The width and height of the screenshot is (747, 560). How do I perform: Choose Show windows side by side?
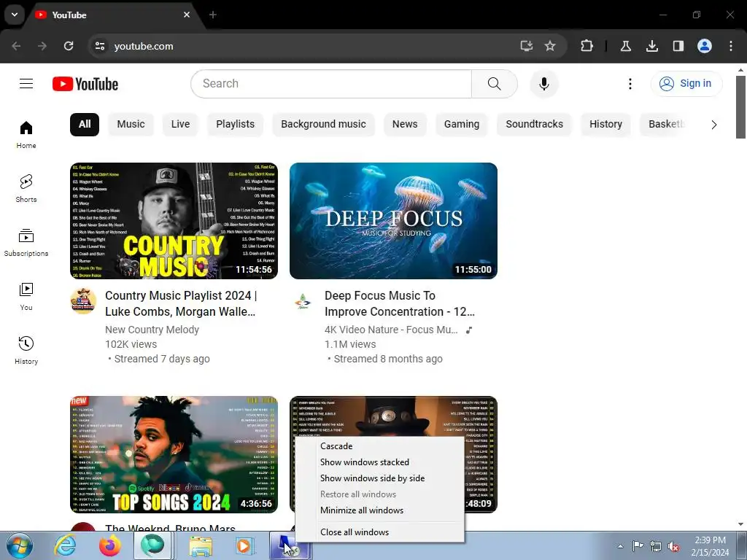379,478
